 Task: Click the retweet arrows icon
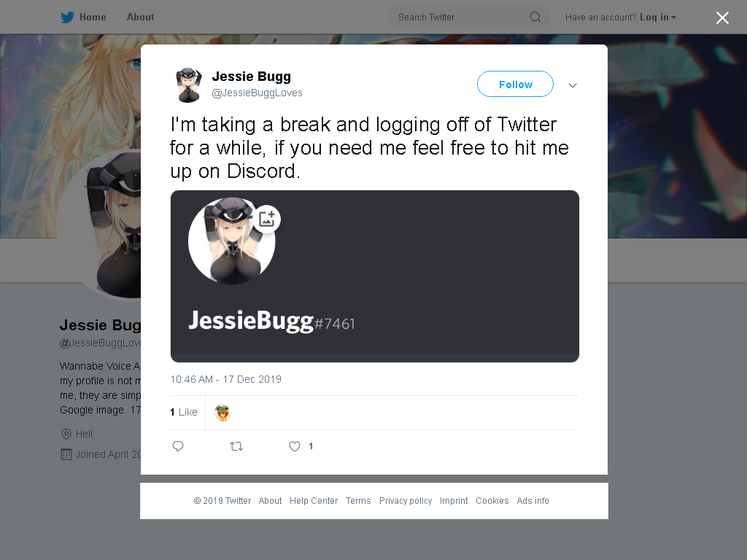236,446
